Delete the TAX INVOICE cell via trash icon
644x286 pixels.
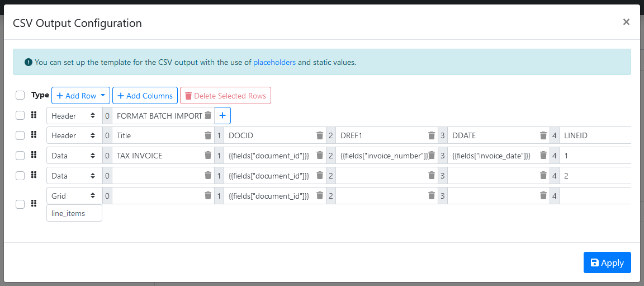[x=208, y=156]
